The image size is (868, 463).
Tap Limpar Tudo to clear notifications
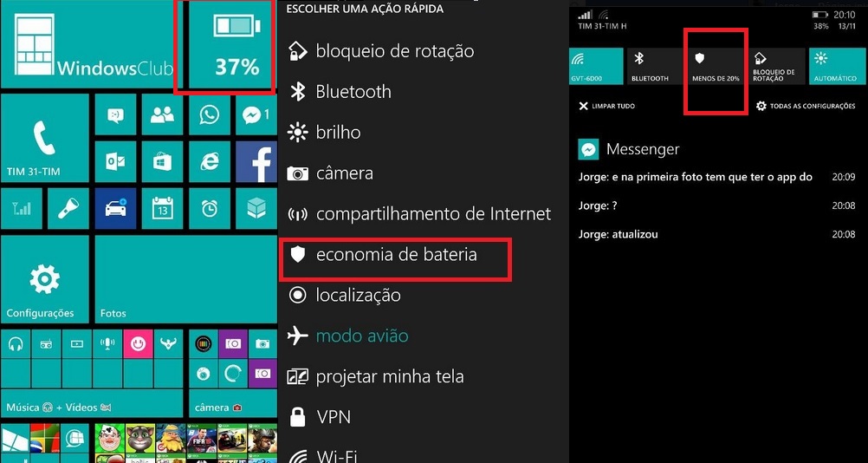click(606, 106)
